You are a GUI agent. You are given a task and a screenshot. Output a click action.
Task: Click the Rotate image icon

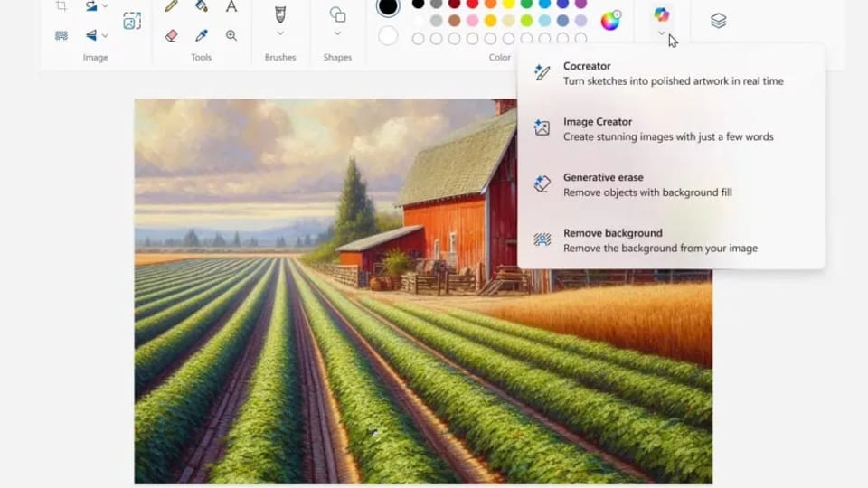(91, 6)
